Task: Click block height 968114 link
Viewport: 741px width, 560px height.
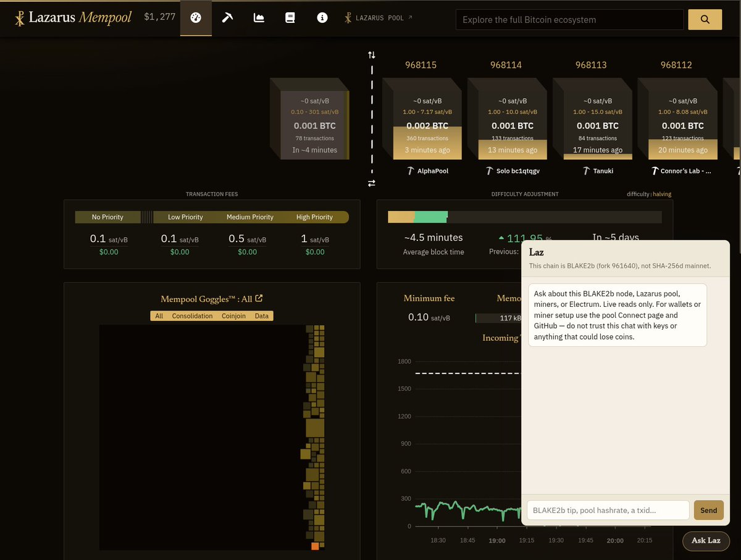Action: point(506,65)
